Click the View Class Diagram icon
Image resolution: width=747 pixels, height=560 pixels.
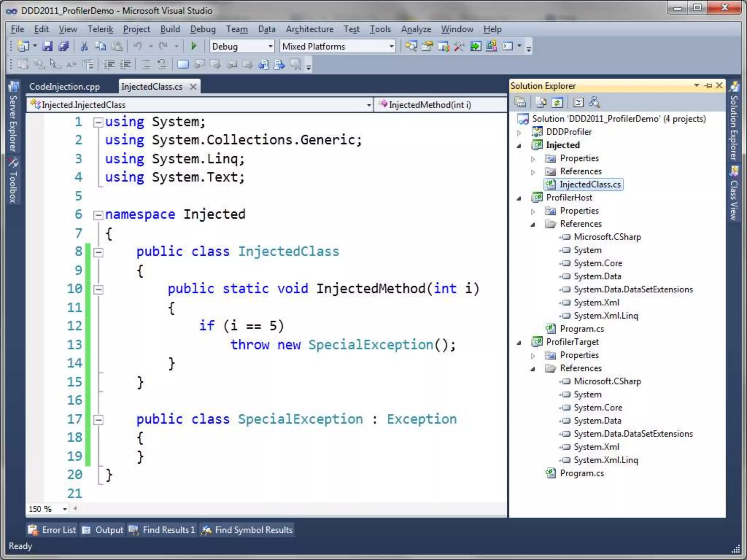(594, 103)
